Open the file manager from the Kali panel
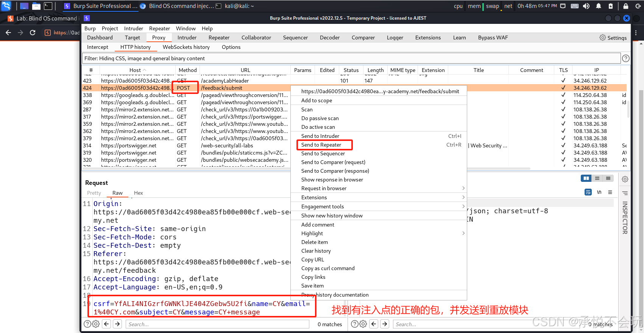The image size is (644, 333). pyautogui.click(x=36, y=6)
